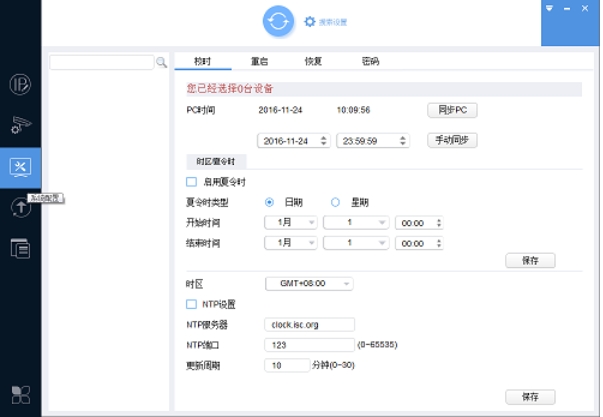Open the device upgrade arrow sidebar icon
The height and width of the screenshot is (417, 603).
click(x=20, y=208)
